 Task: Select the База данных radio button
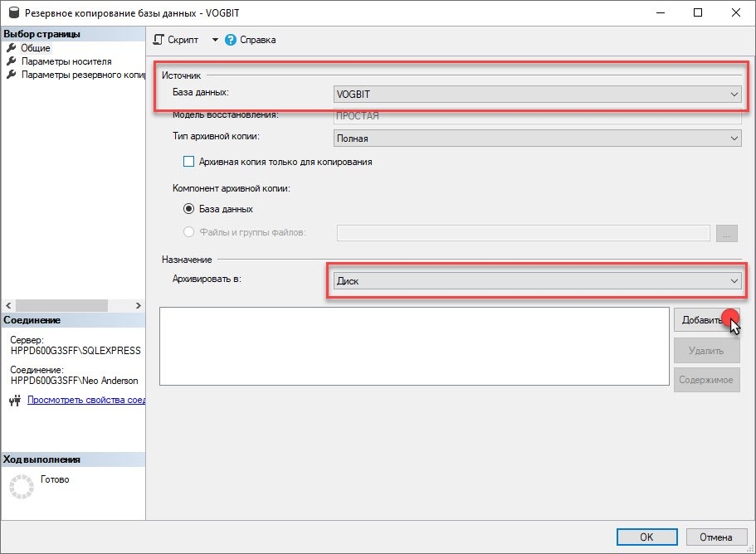click(188, 209)
